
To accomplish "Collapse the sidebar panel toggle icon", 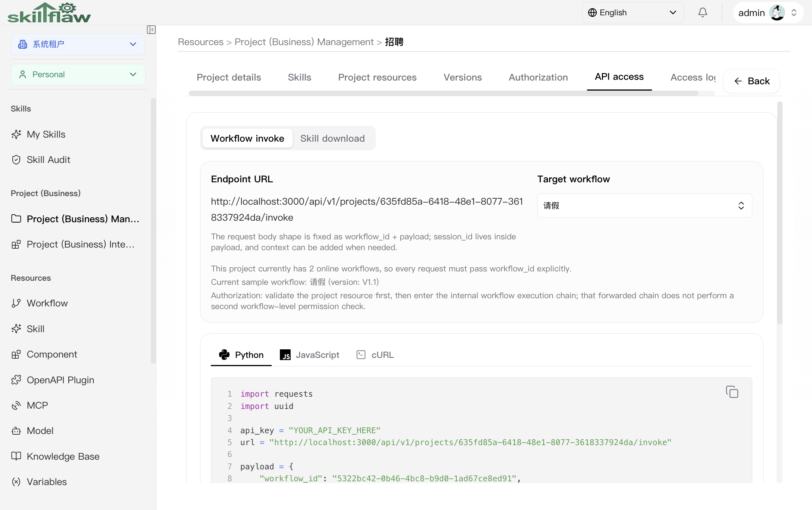I will click(x=151, y=30).
